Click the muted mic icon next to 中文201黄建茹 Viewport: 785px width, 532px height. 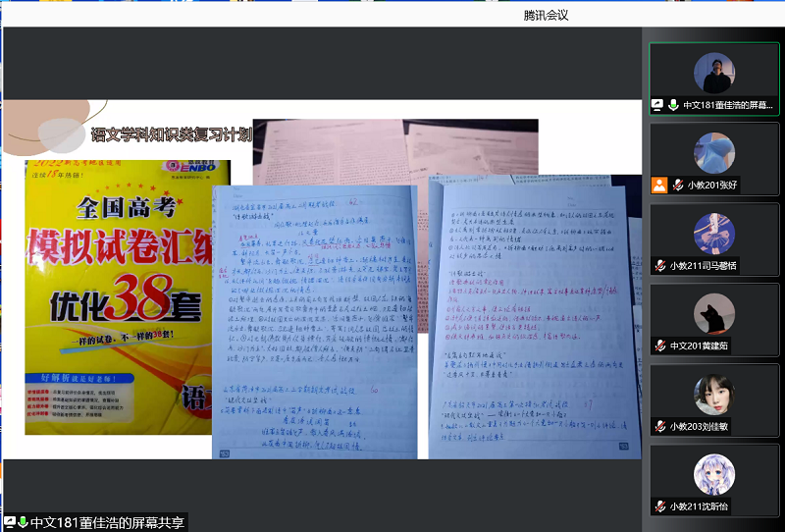coord(660,346)
